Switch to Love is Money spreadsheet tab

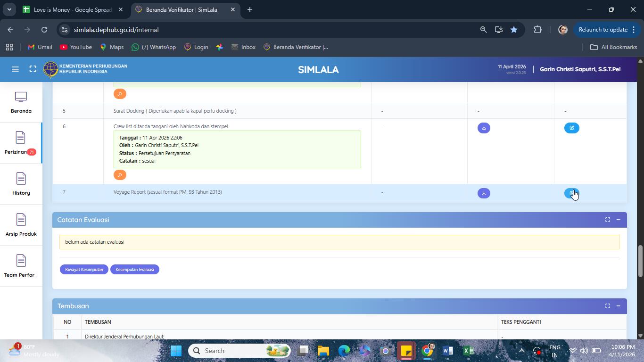click(73, 9)
